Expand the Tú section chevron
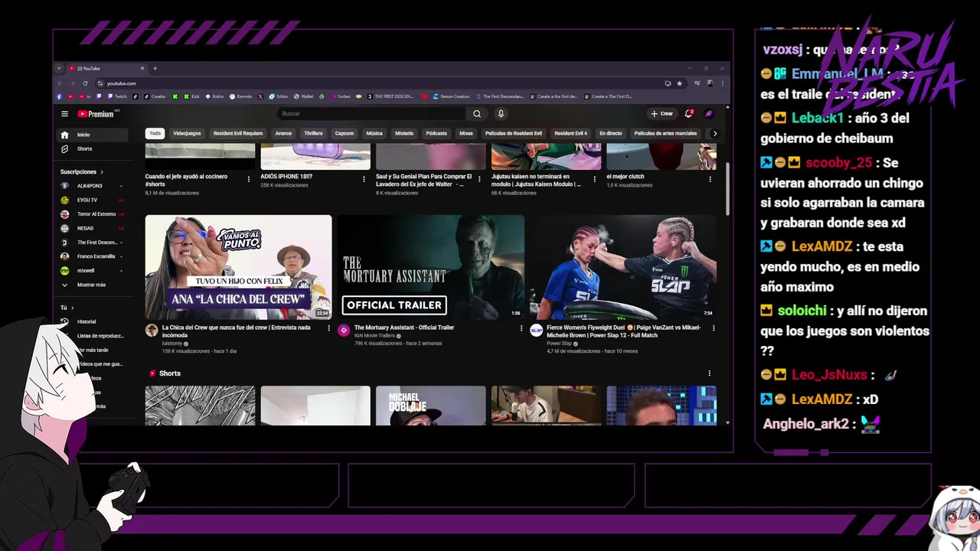The width and height of the screenshot is (980, 551). click(72, 308)
